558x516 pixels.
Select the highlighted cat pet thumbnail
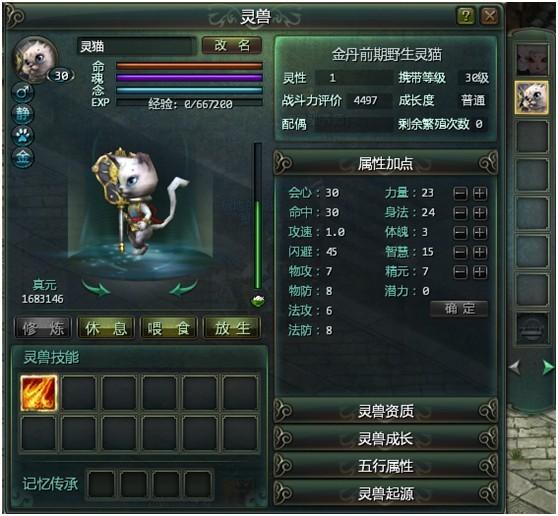532,97
